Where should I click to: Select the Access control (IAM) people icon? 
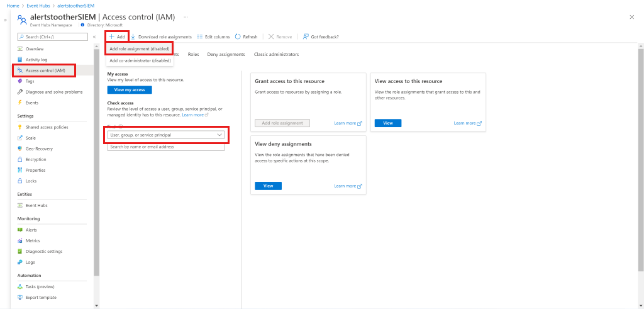pos(19,70)
